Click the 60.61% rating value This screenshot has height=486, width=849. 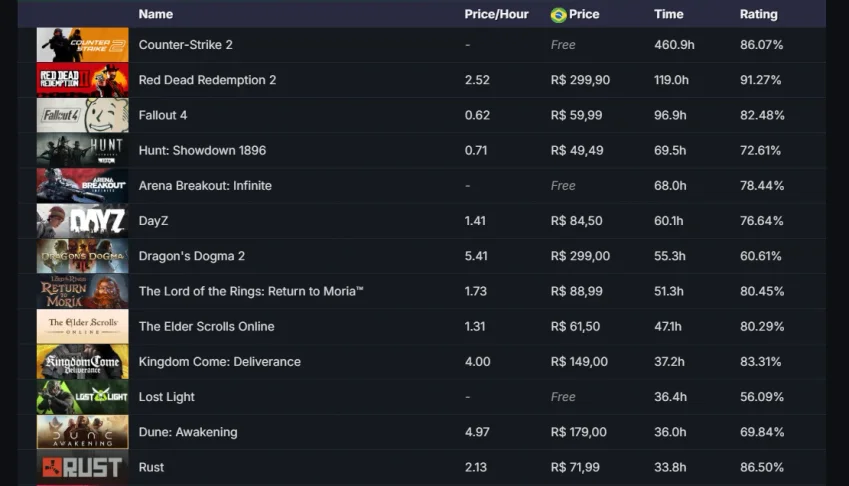(x=760, y=256)
